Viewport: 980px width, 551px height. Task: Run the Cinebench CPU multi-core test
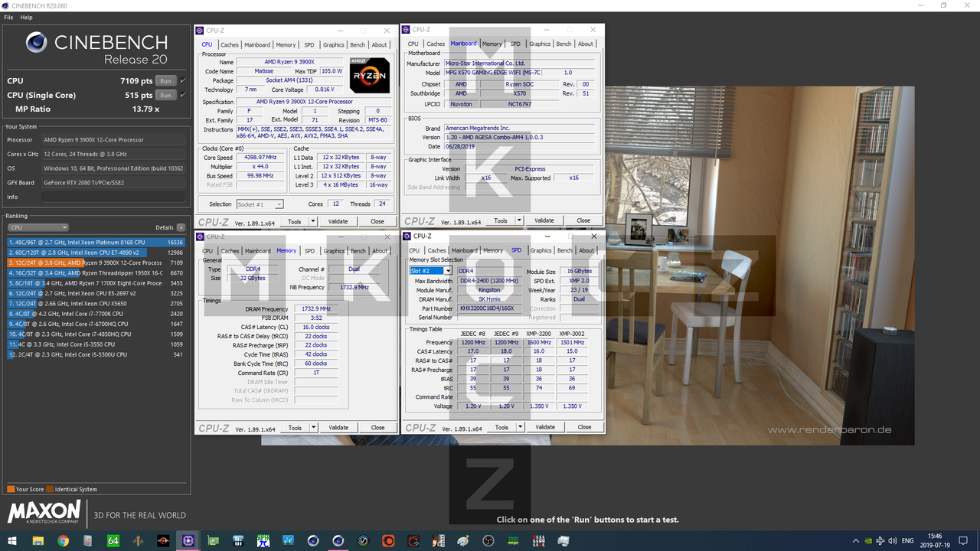point(165,80)
